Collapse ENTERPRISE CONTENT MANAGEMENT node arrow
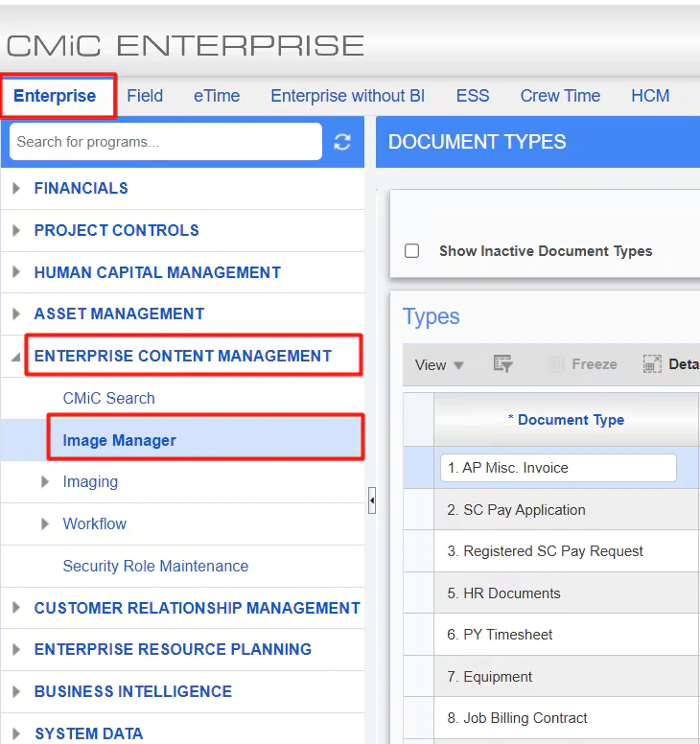The height and width of the screenshot is (744, 700). point(15,357)
